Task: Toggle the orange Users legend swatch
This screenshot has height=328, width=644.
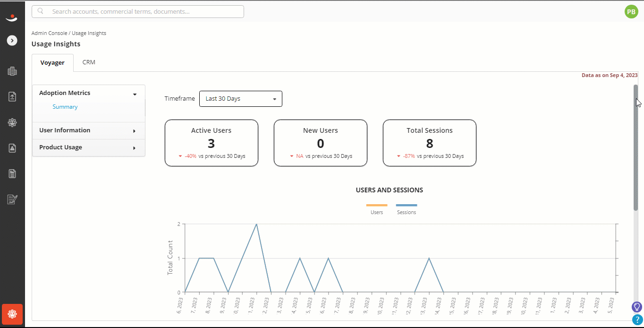Action: 377,205
